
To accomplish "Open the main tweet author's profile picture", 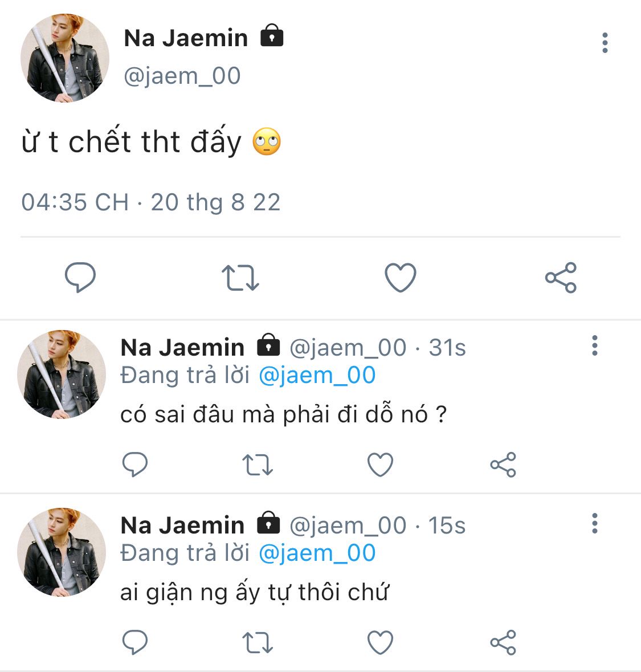I will point(64,58).
